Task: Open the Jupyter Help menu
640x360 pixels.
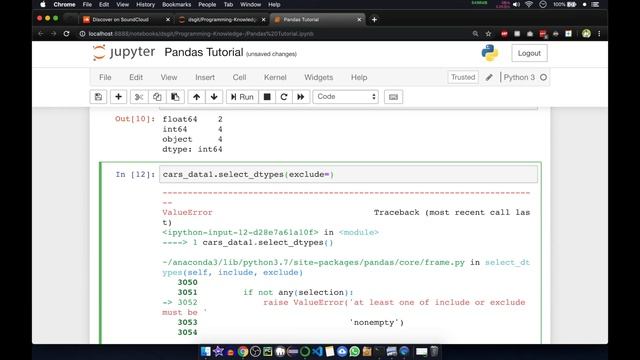Action: click(x=359, y=77)
